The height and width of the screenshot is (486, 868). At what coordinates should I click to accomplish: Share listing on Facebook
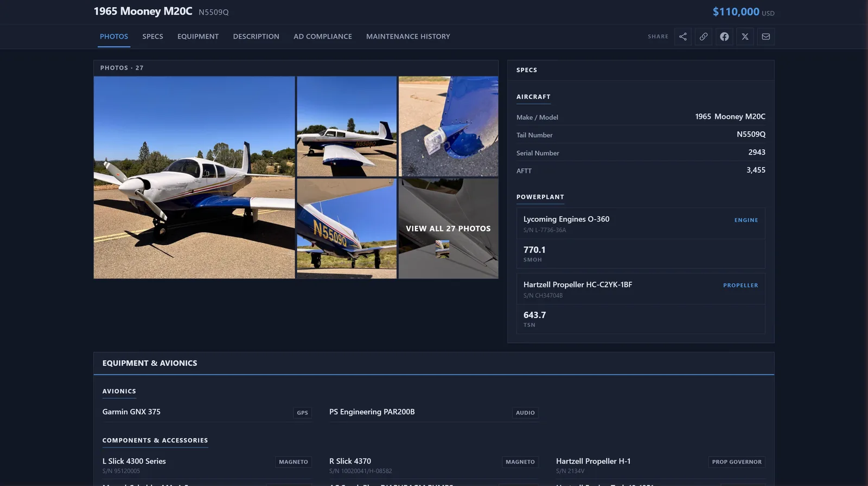724,36
